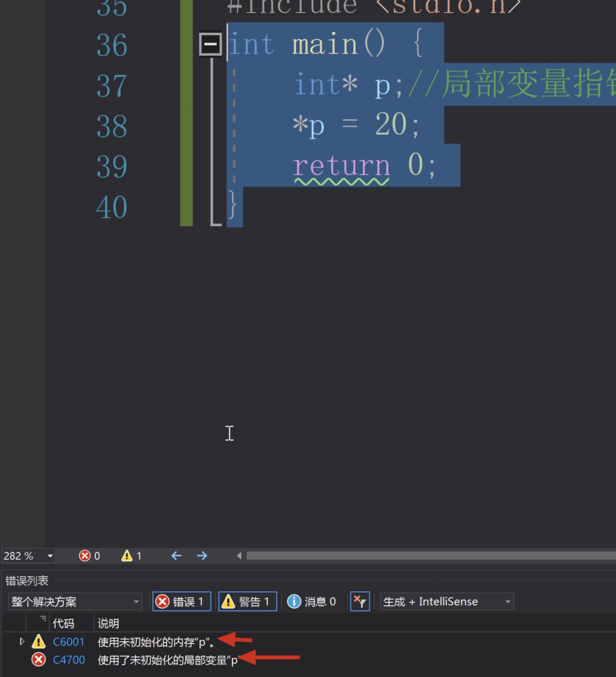Screen dimensions: 616x677
Task: Toggle the 警告 1 filter button
Action: click(247, 602)
